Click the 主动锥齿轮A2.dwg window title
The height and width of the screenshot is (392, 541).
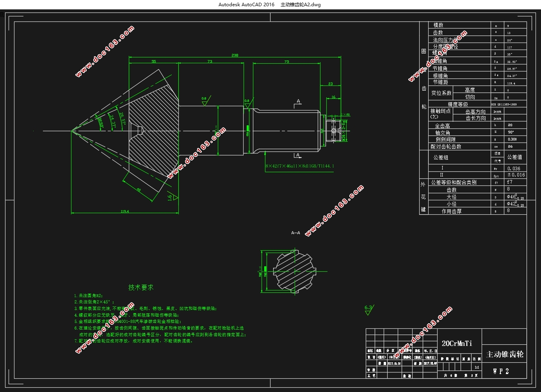pyautogui.click(x=301, y=5)
